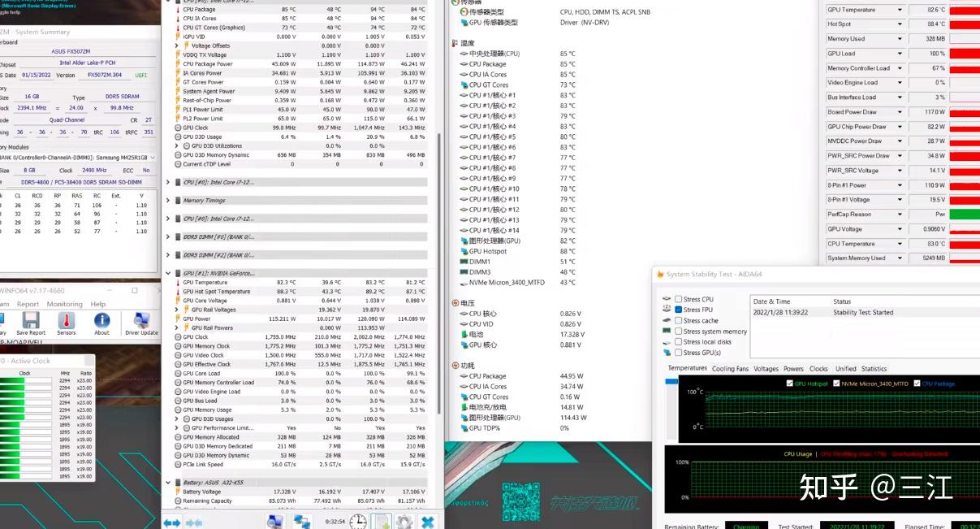Select the Temperatures tab in Stability Test

pyautogui.click(x=687, y=369)
